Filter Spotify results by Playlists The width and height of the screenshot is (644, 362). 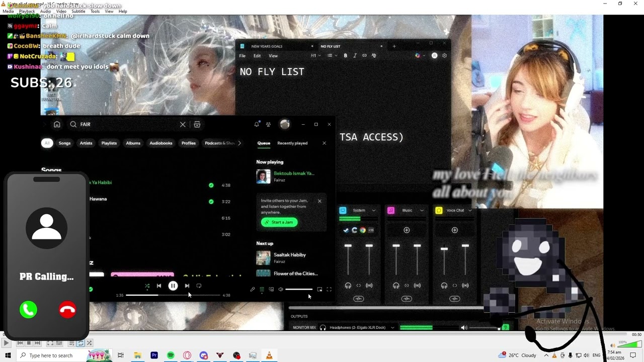pyautogui.click(x=109, y=143)
